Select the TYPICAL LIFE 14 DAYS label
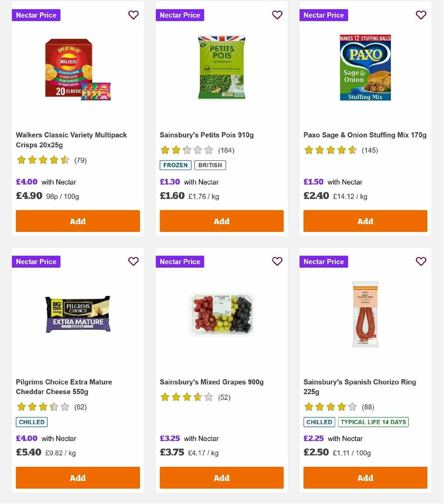Viewport: 444px width, 504px height. click(373, 422)
